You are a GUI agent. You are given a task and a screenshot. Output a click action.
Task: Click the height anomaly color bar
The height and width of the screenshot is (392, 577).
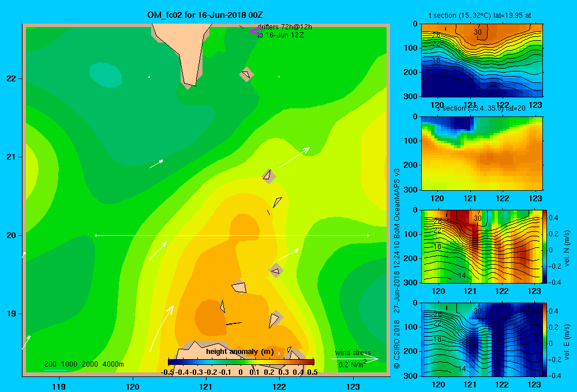(x=241, y=362)
